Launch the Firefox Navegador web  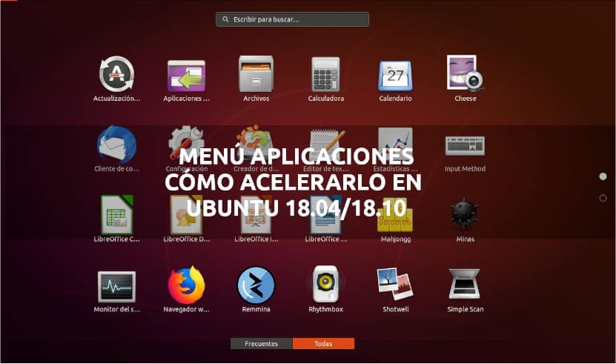tap(186, 285)
